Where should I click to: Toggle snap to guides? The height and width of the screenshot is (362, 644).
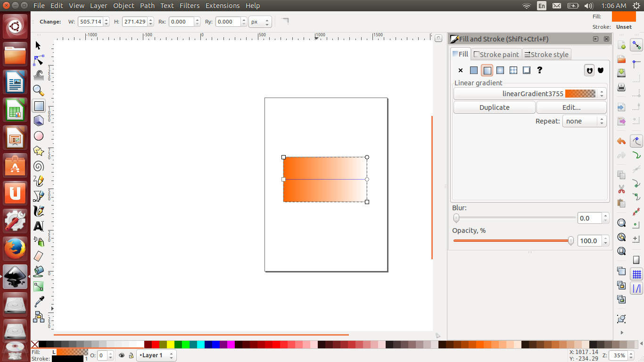tap(637, 288)
